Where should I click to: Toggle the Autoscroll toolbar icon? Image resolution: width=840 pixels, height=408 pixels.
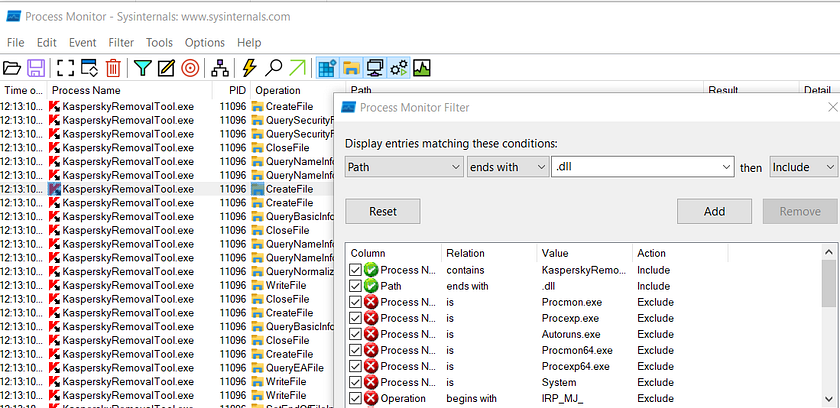coord(89,68)
